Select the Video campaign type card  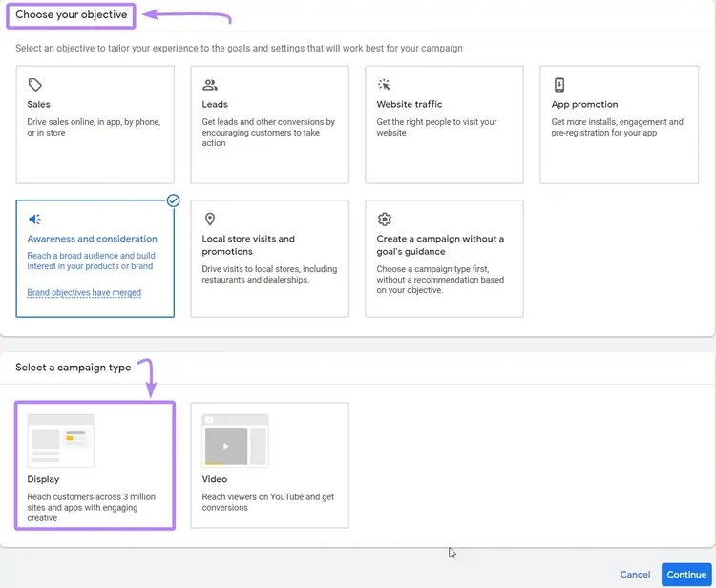tap(270, 465)
